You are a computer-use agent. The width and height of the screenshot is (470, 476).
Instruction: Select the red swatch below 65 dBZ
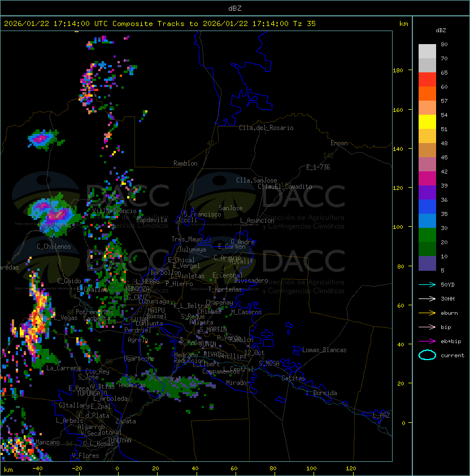427,80
